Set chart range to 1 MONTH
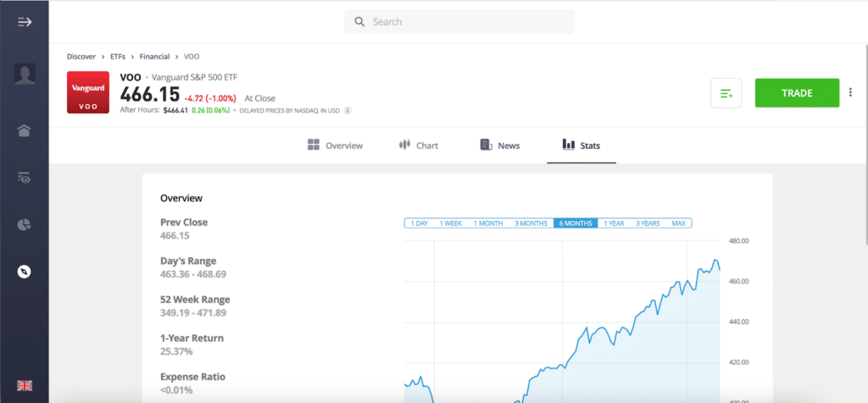This screenshot has width=868, height=403. 488,224
